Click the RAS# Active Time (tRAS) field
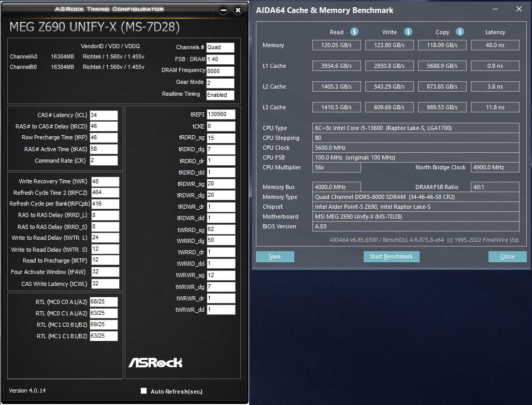 pos(104,149)
